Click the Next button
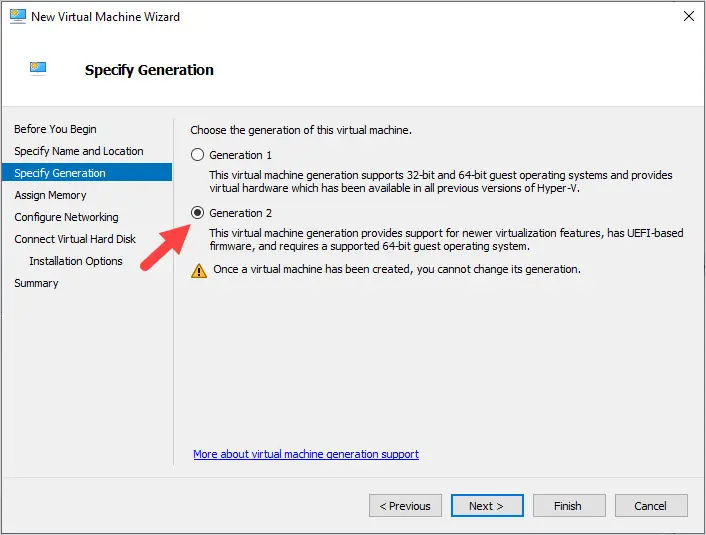 coord(487,506)
